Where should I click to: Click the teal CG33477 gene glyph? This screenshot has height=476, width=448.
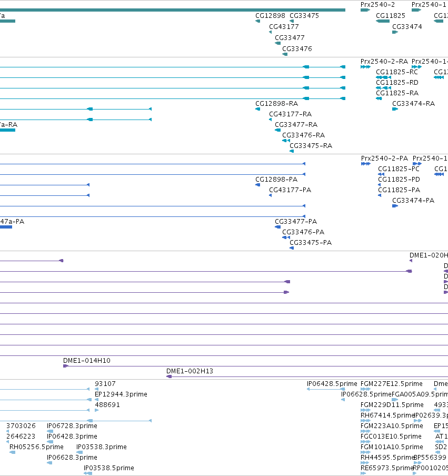click(278, 43)
